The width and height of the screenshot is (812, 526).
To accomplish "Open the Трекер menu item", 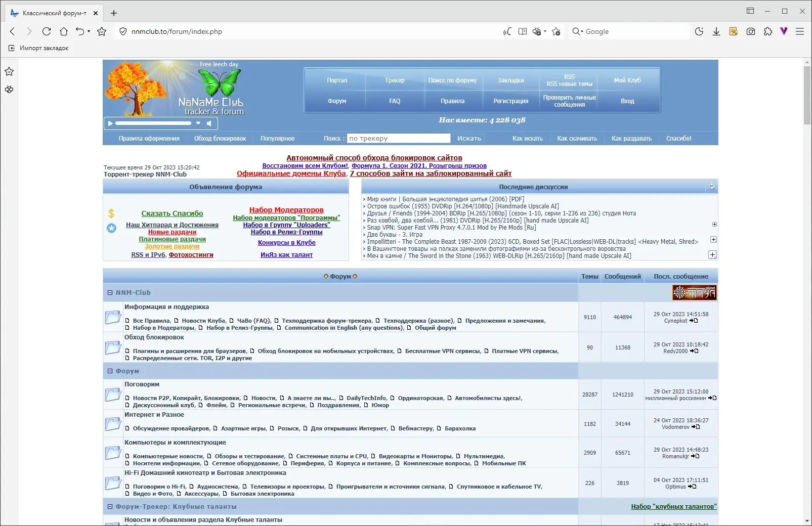I will pos(395,80).
